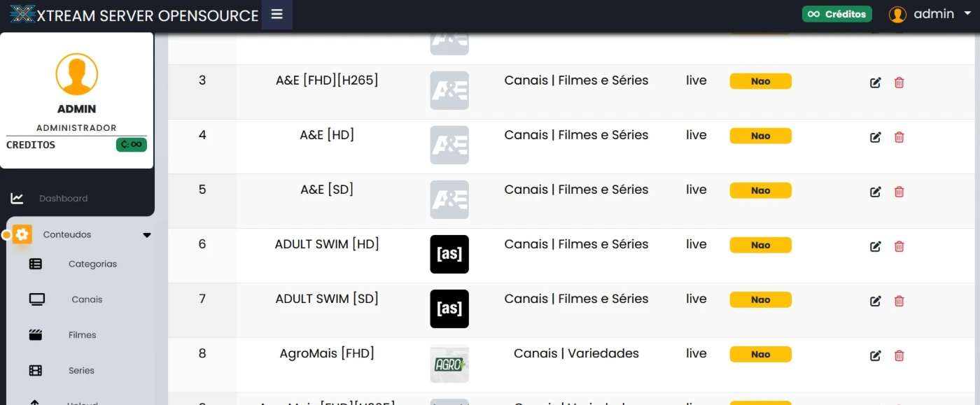Edit the ADULT SWIM [HD] channel
980x405 pixels.
pyautogui.click(x=875, y=246)
